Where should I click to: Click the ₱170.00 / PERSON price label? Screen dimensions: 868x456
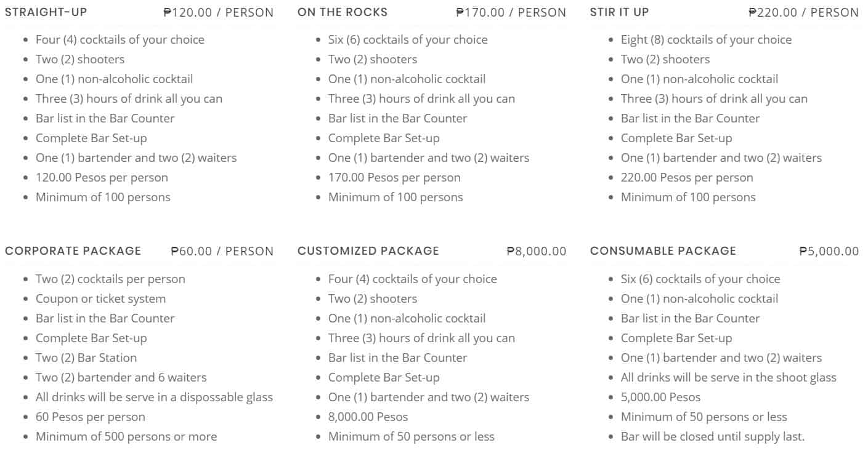click(511, 12)
